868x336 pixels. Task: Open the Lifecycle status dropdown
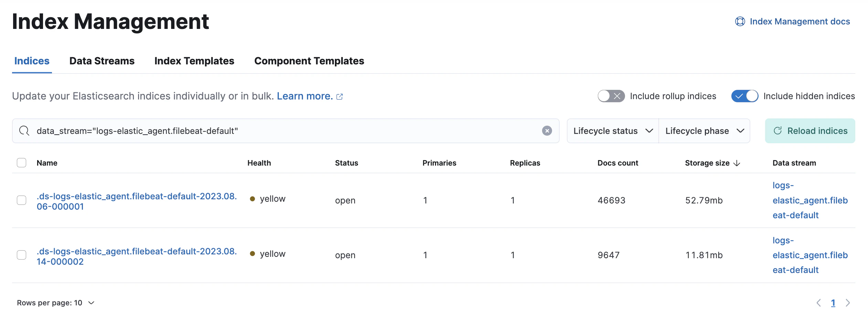(613, 131)
